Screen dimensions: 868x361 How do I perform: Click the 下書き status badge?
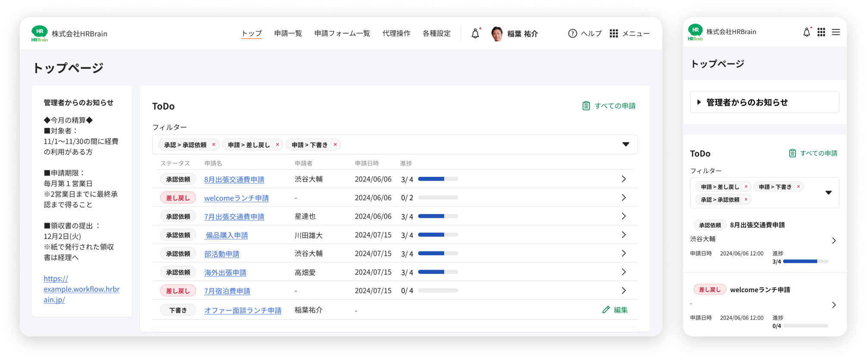(178, 310)
